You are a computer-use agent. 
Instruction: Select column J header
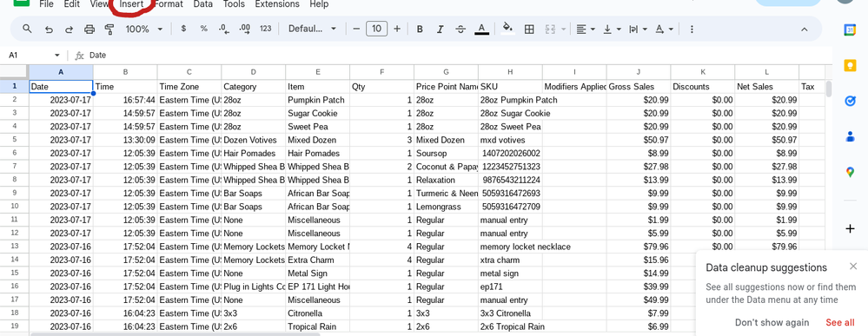point(639,72)
